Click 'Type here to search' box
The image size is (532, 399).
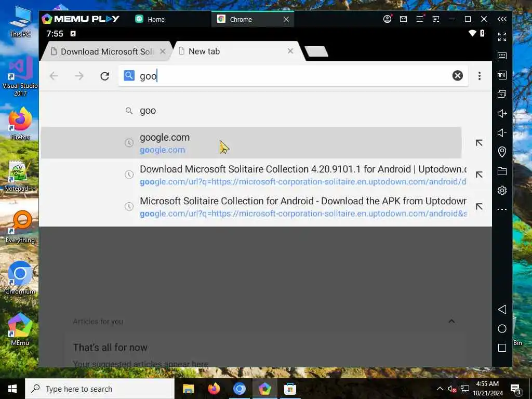point(100,389)
